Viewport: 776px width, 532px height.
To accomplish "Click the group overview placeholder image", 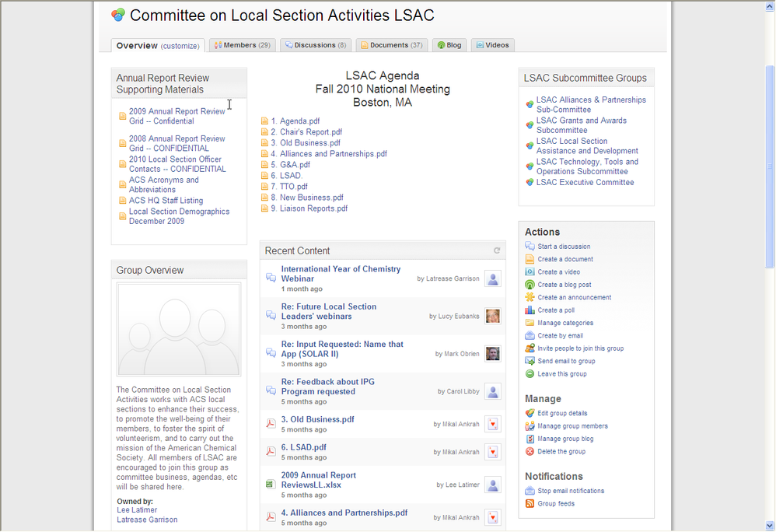I will pos(179,330).
